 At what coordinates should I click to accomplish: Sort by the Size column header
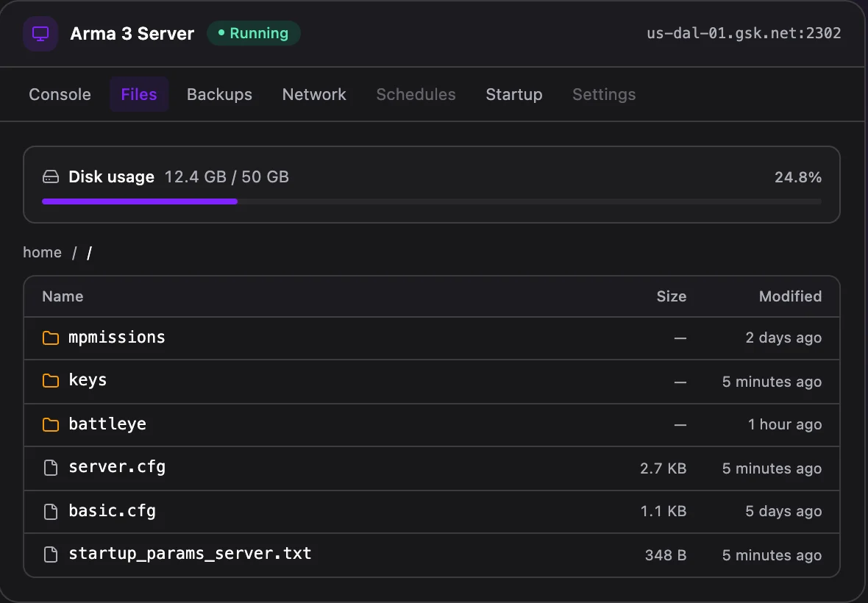(x=671, y=296)
